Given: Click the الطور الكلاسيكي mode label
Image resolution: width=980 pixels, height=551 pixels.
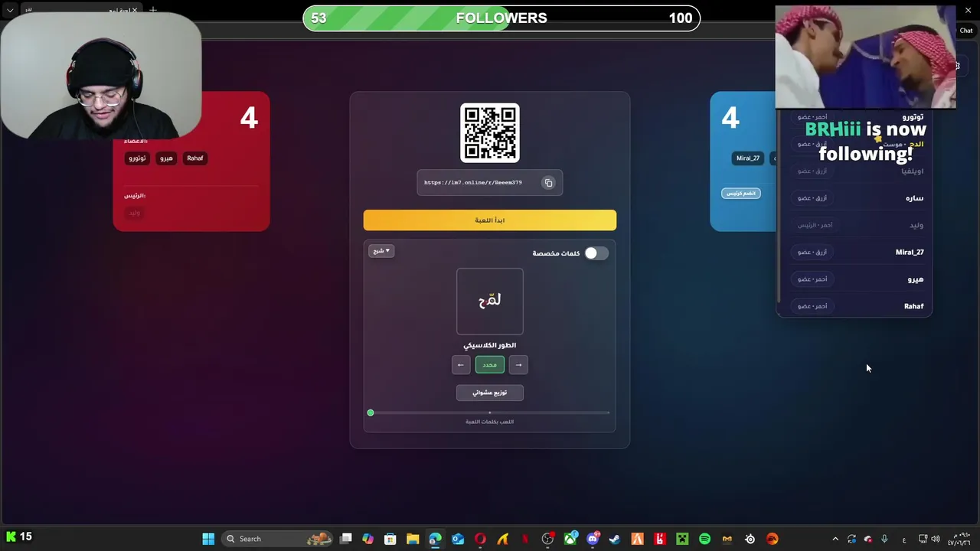Looking at the screenshot, I should point(490,346).
